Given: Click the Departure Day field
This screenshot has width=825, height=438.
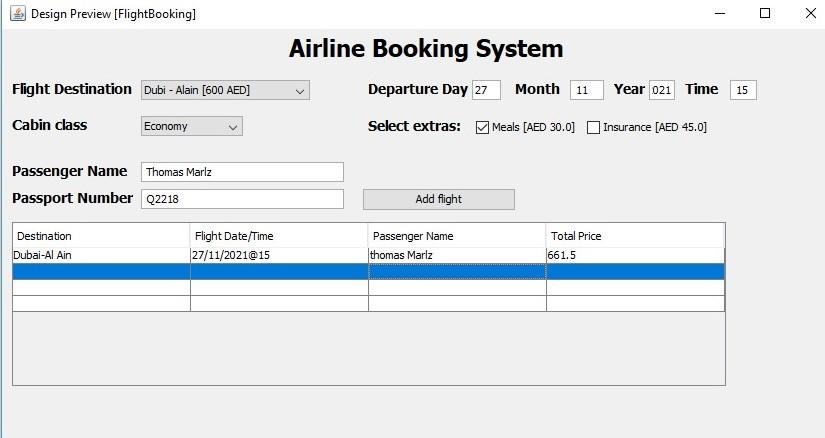Looking at the screenshot, I should 486,90.
